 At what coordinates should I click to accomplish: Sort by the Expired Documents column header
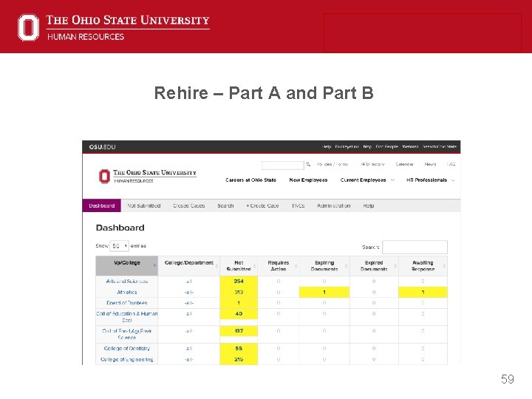[374, 266]
